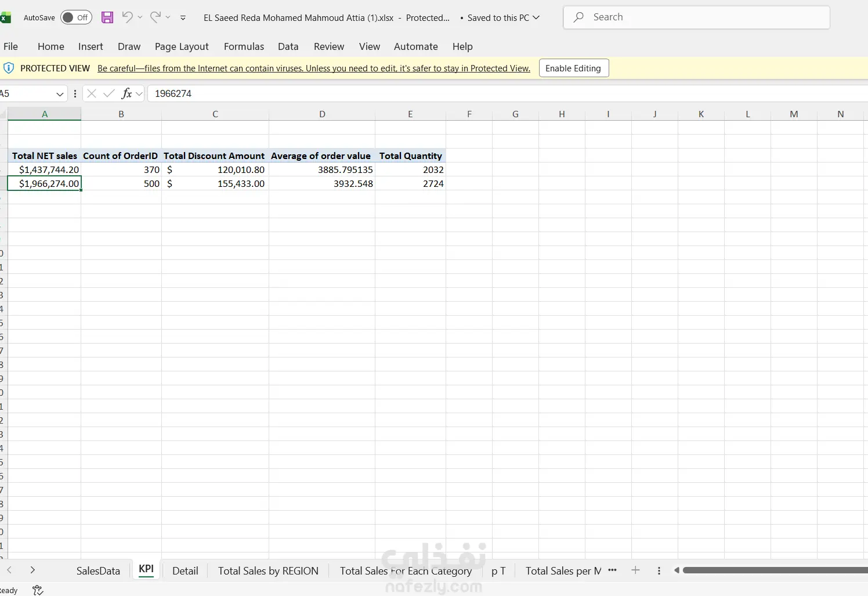Click the formula bar showing 1966274

coord(508,93)
